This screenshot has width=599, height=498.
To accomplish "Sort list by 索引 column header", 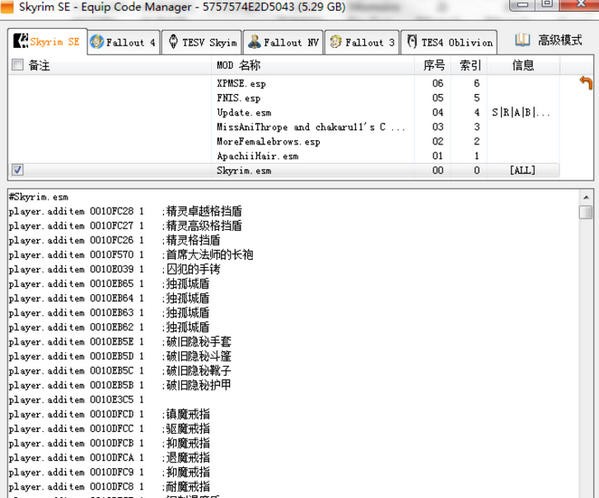I will click(470, 65).
